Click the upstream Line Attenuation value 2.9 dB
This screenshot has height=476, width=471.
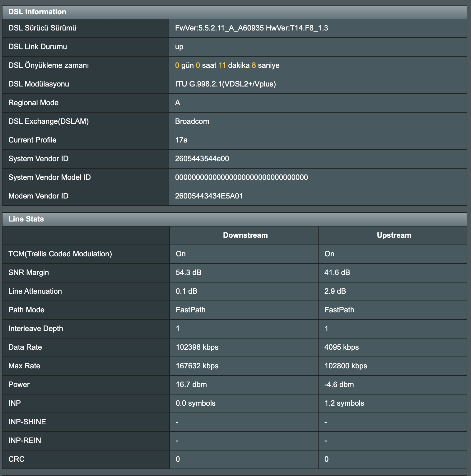point(335,291)
